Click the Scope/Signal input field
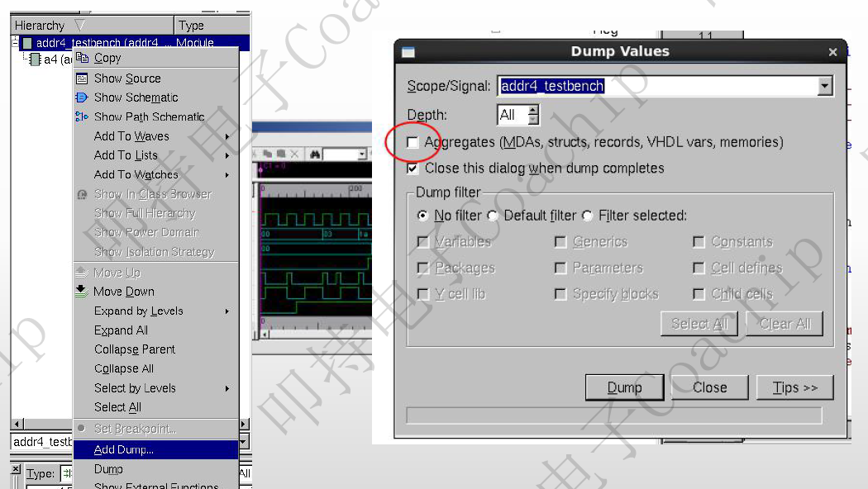Image resolution: width=868 pixels, height=489 pixels. click(658, 86)
